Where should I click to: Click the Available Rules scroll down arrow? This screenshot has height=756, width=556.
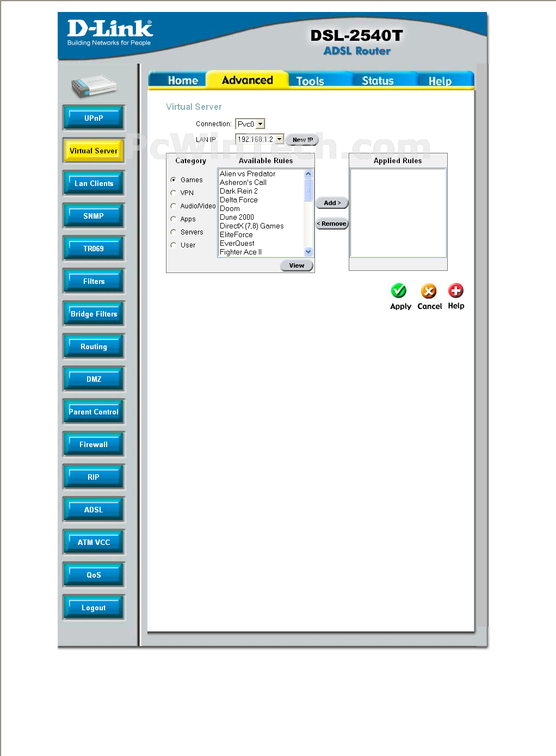(x=308, y=252)
